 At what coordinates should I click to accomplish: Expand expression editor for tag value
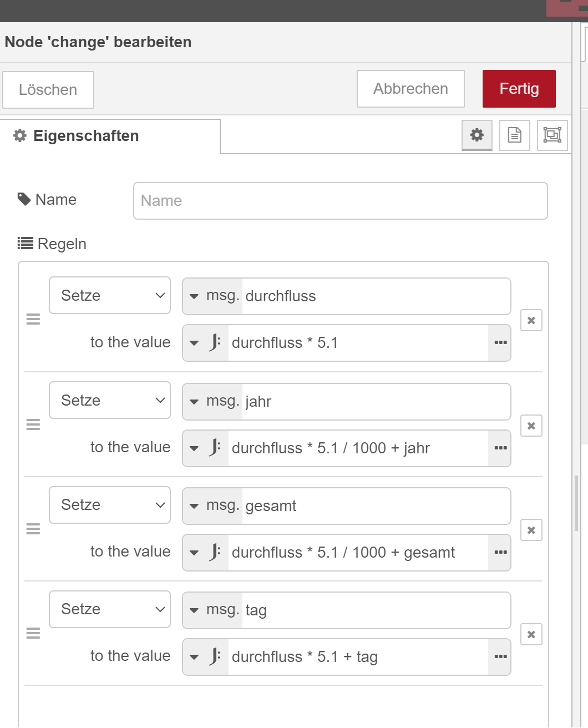click(500, 657)
